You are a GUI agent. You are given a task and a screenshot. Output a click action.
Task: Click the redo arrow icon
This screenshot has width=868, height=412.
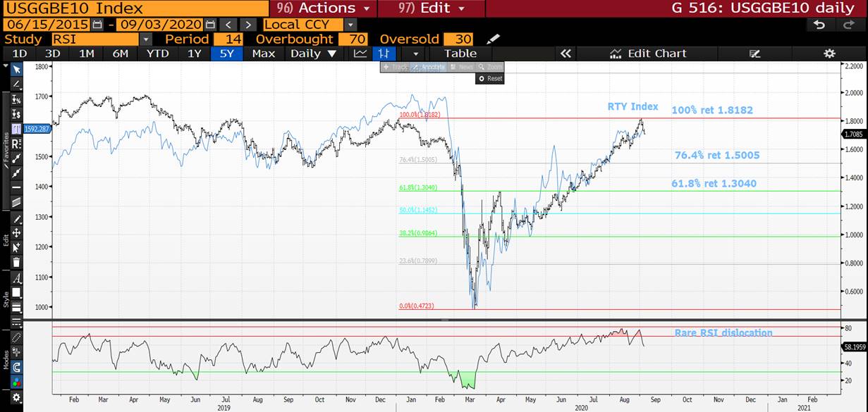[849, 25]
